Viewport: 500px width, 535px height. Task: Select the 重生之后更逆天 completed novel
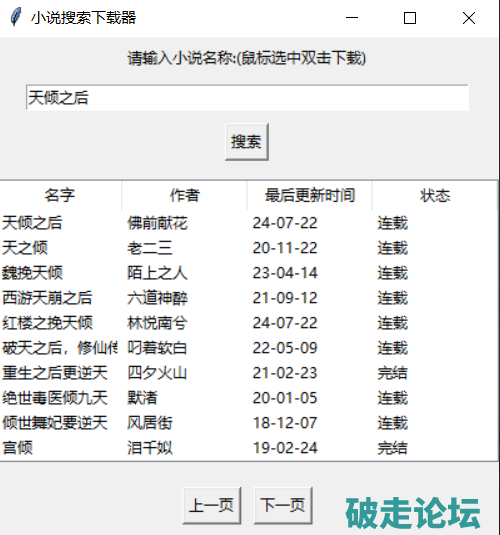click(x=248, y=373)
